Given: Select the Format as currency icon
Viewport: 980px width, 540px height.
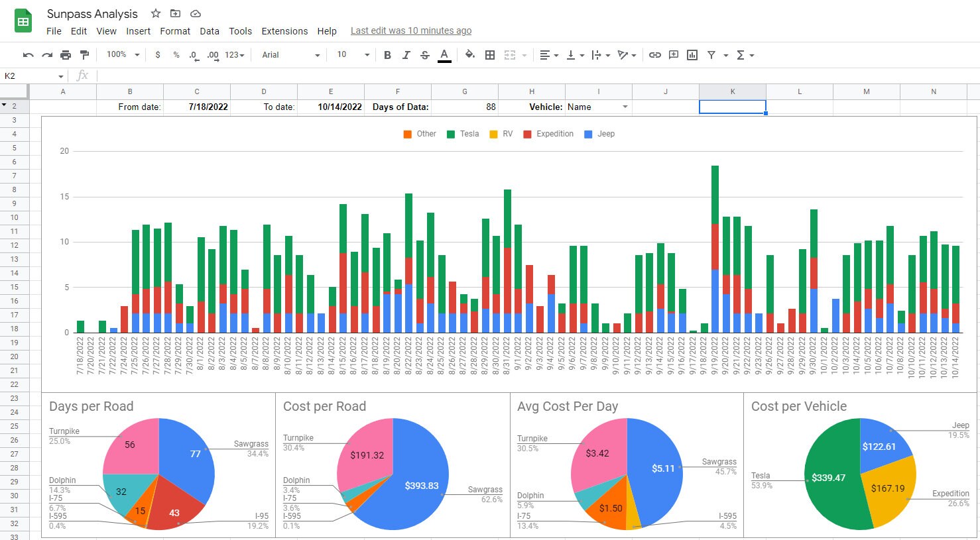Looking at the screenshot, I should (158, 55).
